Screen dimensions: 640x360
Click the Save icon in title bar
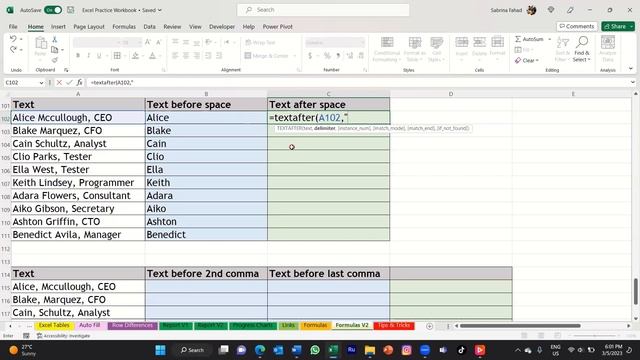71,10
